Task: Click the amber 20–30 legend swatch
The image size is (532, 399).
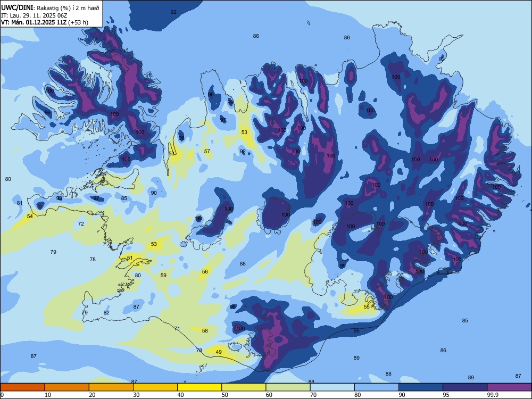Action: pos(111,387)
